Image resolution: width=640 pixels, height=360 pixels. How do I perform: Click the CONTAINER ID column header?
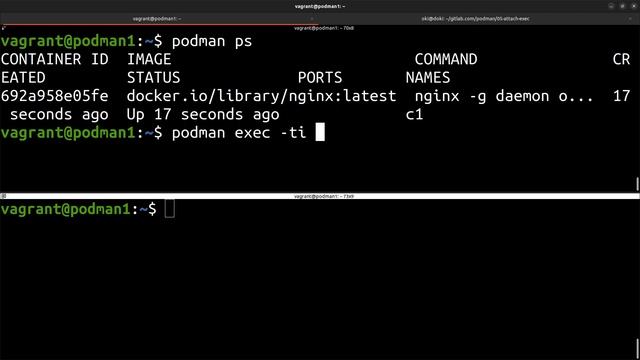[x=55, y=60]
